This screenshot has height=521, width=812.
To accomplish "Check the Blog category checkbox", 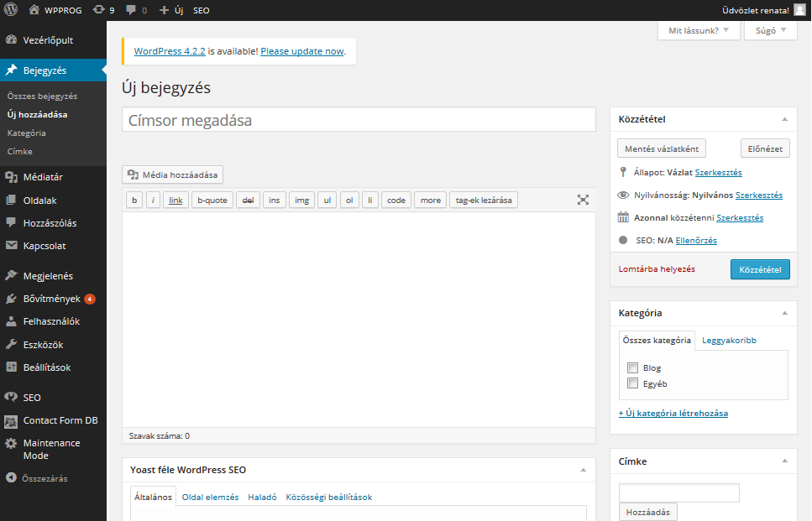I will (x=633, y=368).
